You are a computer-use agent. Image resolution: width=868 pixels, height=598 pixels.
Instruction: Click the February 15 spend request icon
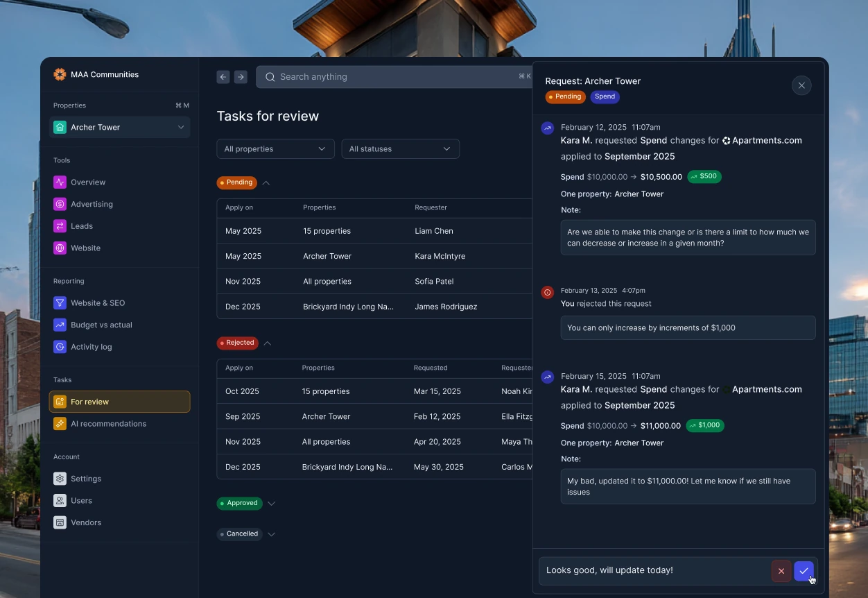pyautogui.click(x=548, y=377)
